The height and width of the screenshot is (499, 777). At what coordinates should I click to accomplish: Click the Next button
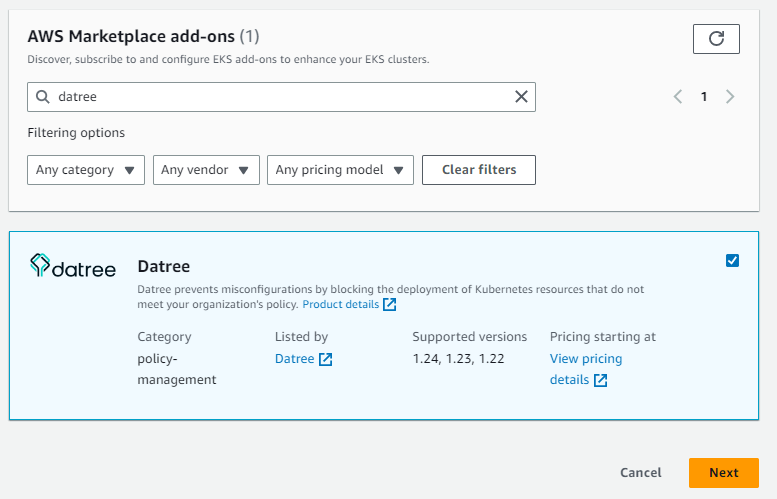[x=723, y=473]
